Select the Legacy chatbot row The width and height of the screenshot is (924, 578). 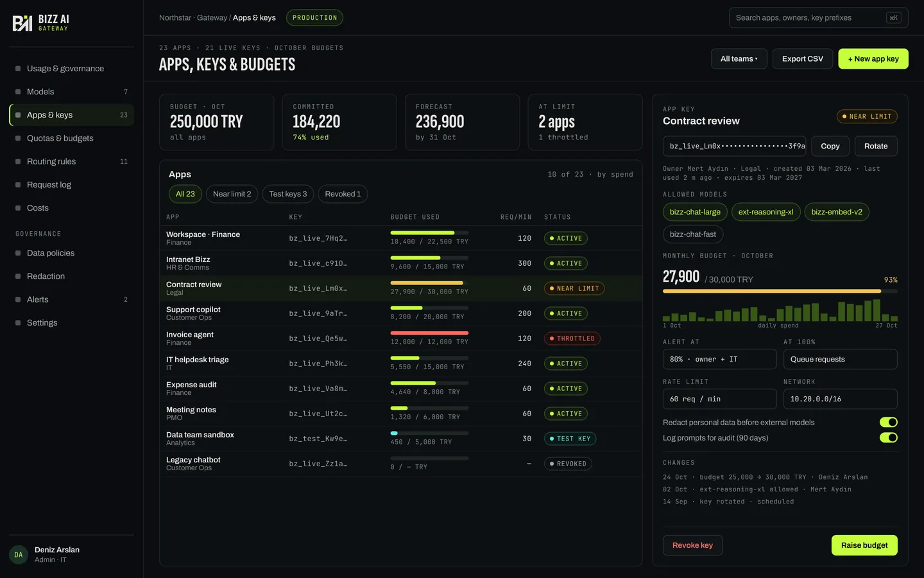[401, 464]
